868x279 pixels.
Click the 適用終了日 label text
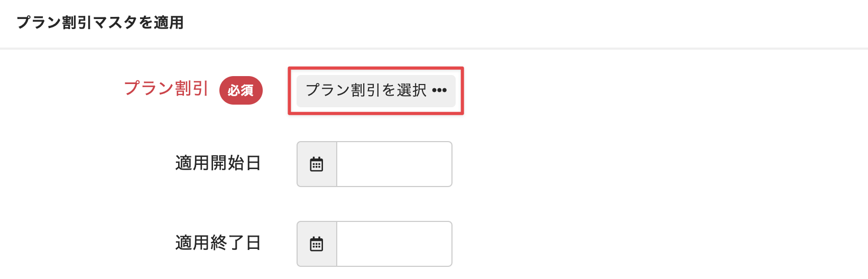(x=218, y=243)
